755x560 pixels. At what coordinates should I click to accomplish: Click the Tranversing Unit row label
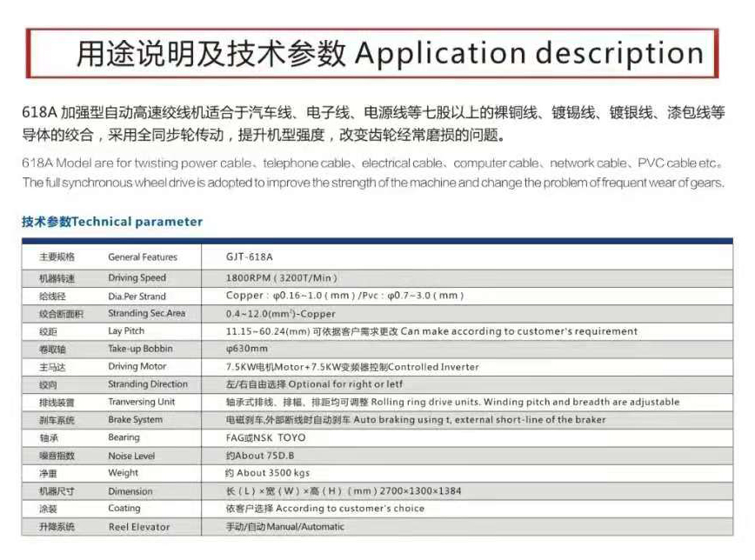click(141, 403)
